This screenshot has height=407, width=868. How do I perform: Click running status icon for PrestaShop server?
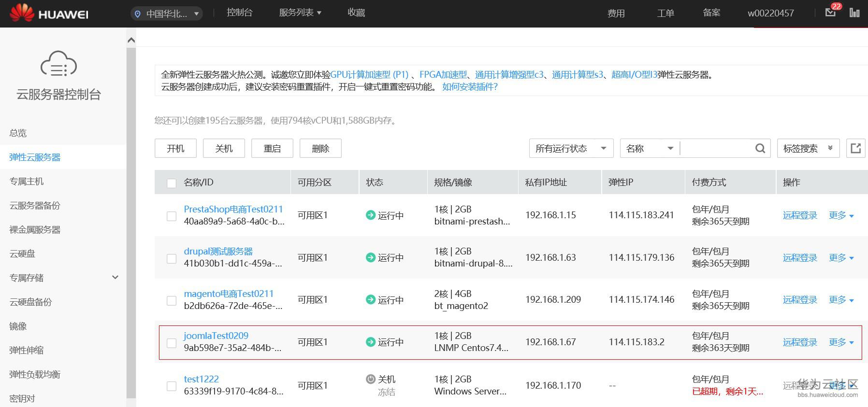click(x=371, y=215)
